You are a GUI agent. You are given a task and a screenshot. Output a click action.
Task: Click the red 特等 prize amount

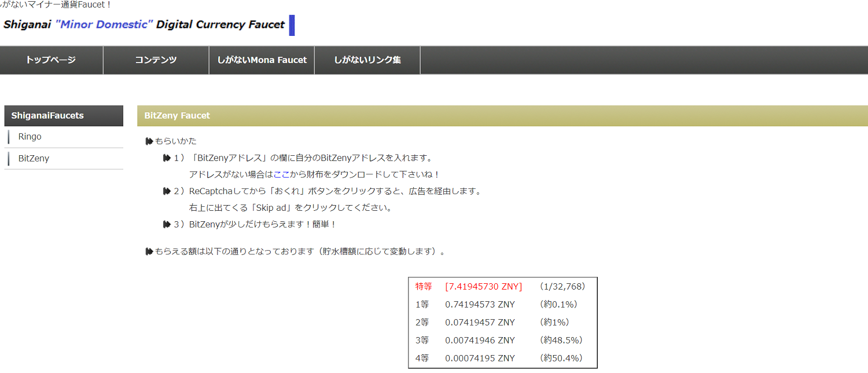point(483,287)
